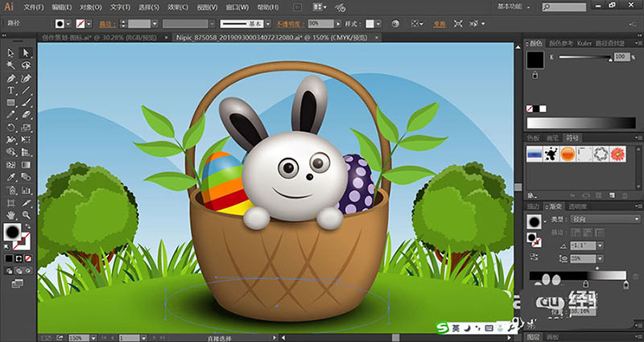The width and height of the screenshot is (644, 342).
Task: Open the 文件(F) menu
Action: (x=35, y=7)
